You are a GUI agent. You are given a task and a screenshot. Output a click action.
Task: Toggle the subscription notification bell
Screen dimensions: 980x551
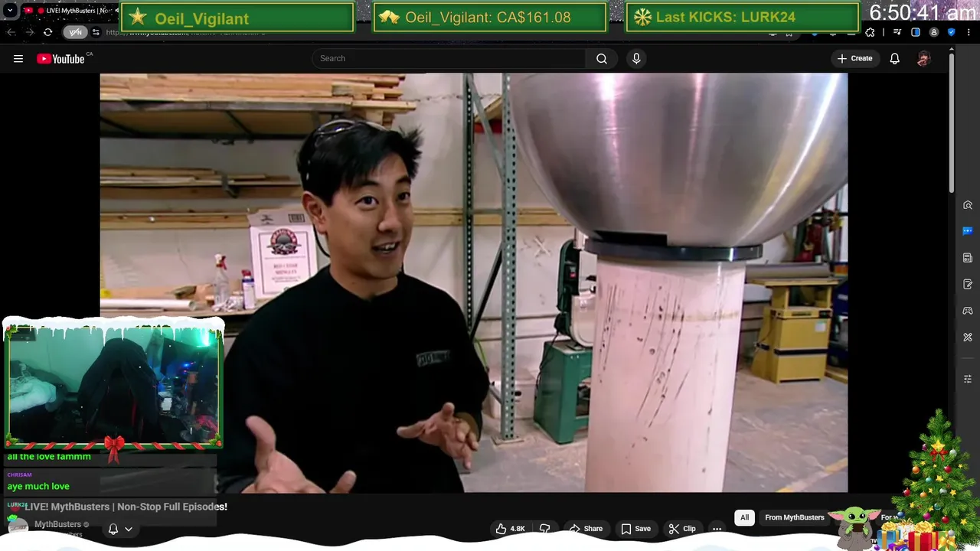(113, 529)
